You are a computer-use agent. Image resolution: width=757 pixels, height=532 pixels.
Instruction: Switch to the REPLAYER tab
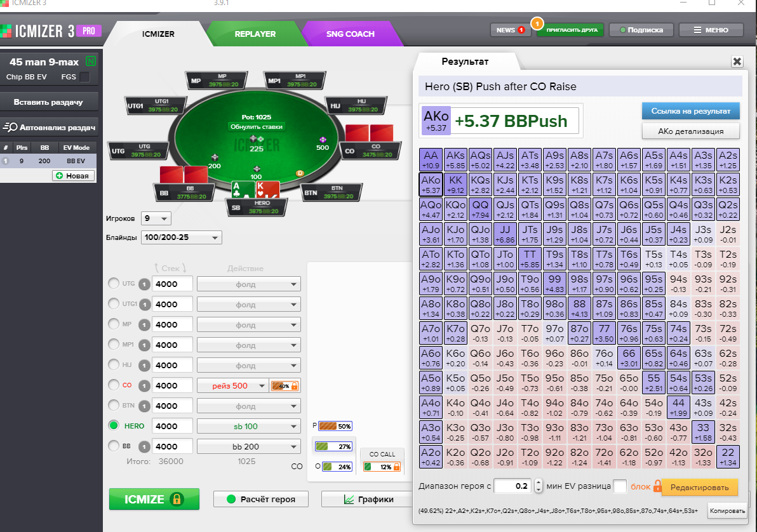(255, 34)
